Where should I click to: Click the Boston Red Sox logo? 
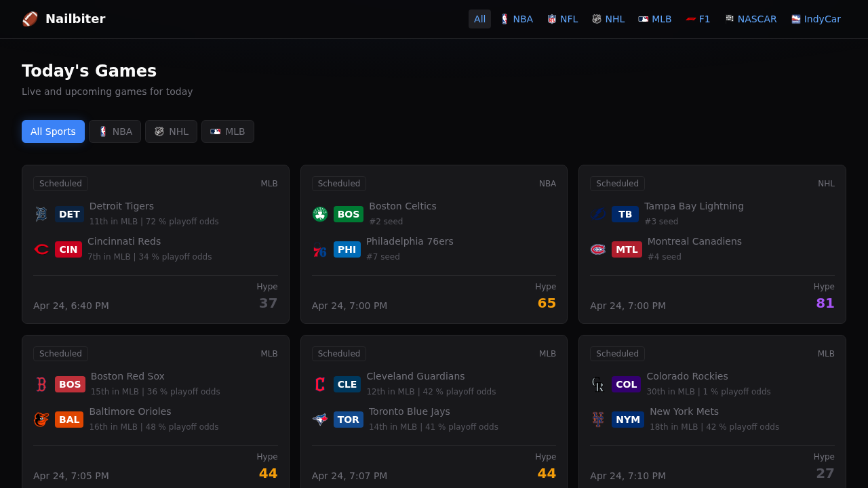(41, 384)
